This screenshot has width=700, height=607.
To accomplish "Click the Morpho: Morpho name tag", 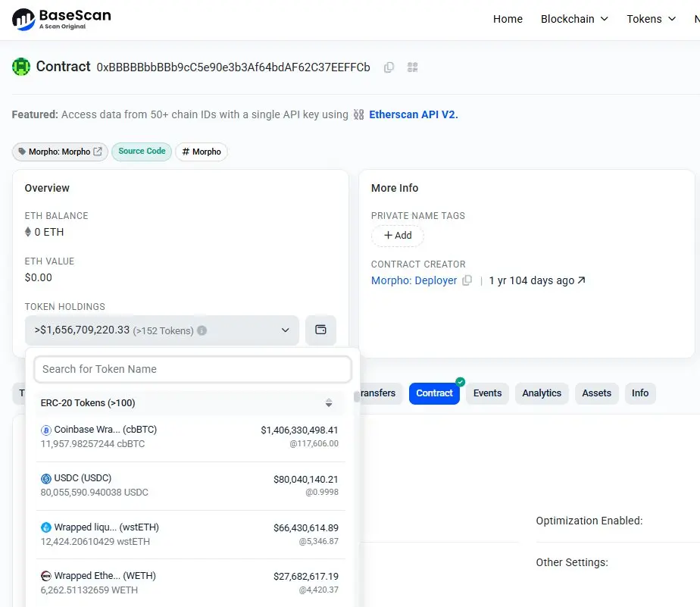I will pos(60,152).
